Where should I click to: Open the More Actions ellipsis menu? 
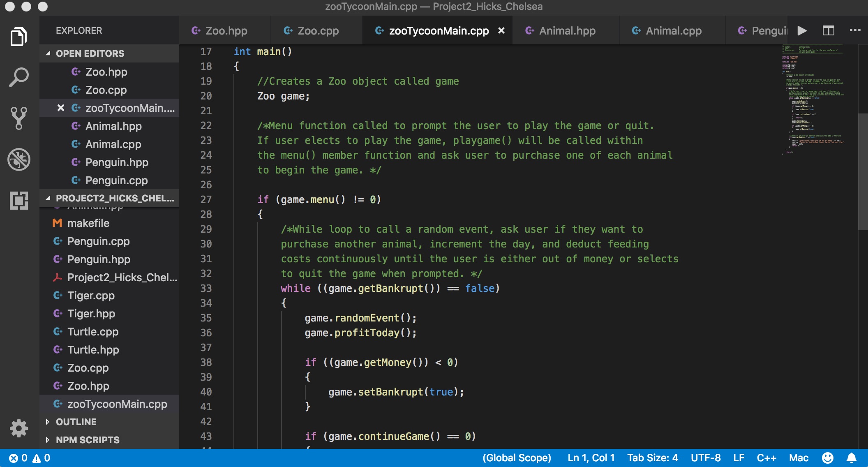point(855,31)
